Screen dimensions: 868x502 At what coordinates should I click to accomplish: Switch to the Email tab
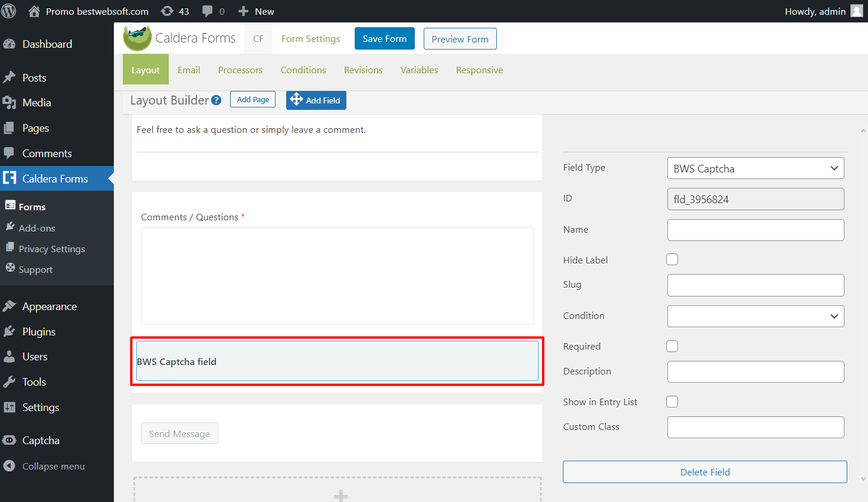point(189,70)
